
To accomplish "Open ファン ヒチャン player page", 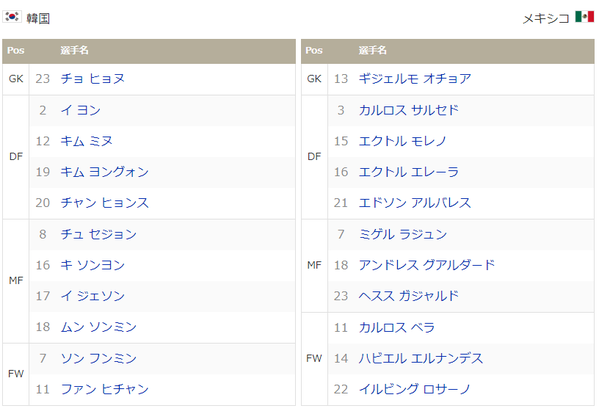I will point(104,389).
